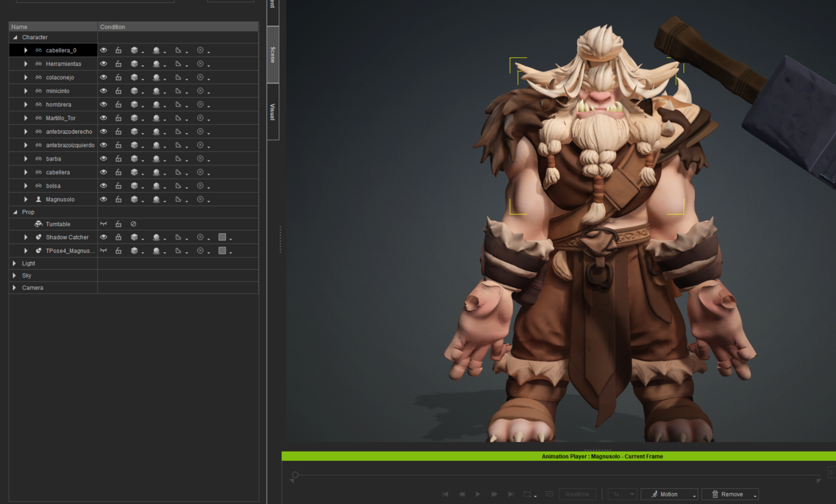Click the circled-X icon for bolsa

pyautogui.click(x=200, y=186)
